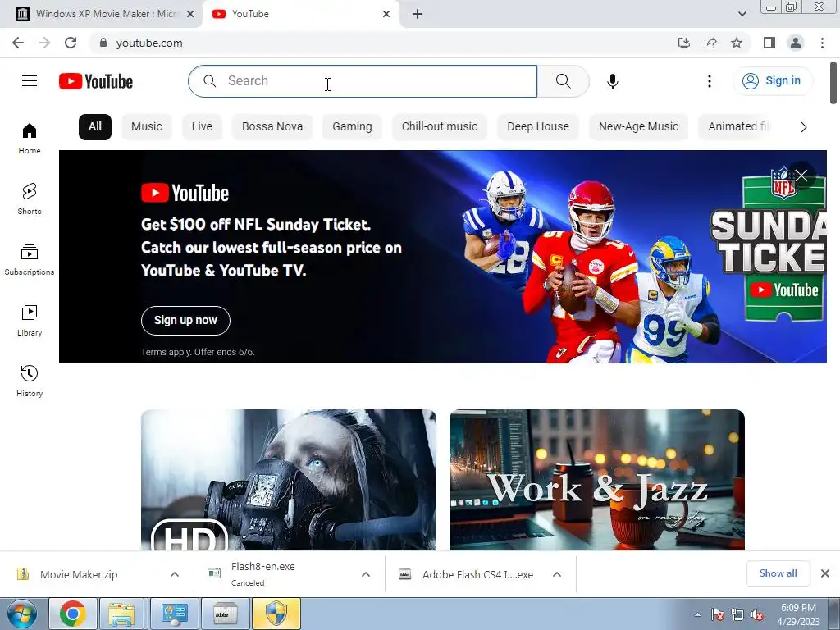Open the Chrome three-dot menu
The height and width of the screenshot is (630, 840).
click(822, 43)
